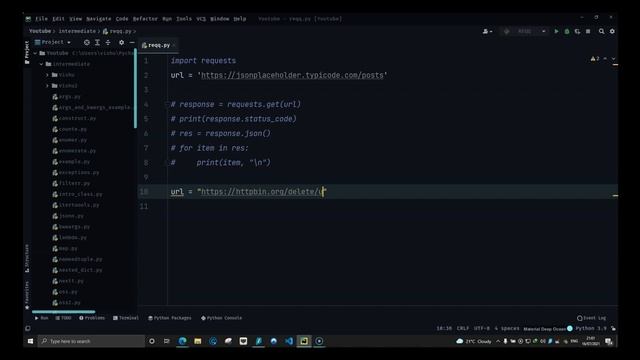Open Windows notification center icon
This screenshot has width=640, height=360.
[609, 341]
